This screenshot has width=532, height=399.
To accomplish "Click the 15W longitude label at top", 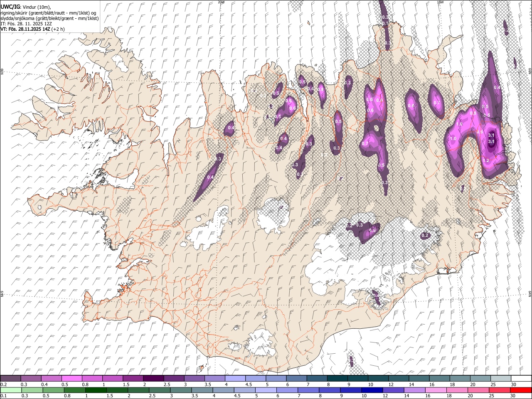I will [441, 2].
